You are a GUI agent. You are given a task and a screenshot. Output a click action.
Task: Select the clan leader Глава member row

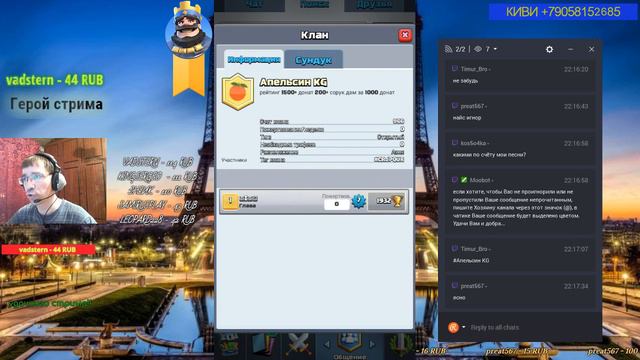coord(314,202)
